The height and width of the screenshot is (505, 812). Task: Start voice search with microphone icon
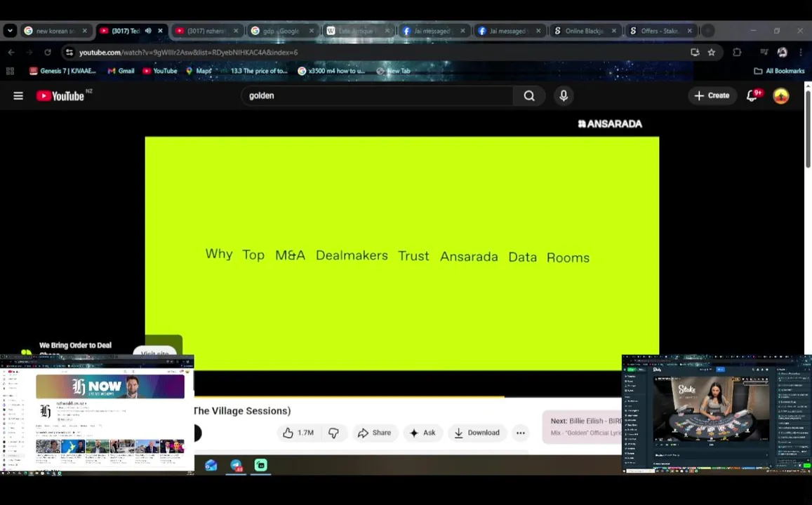point(564,95)
